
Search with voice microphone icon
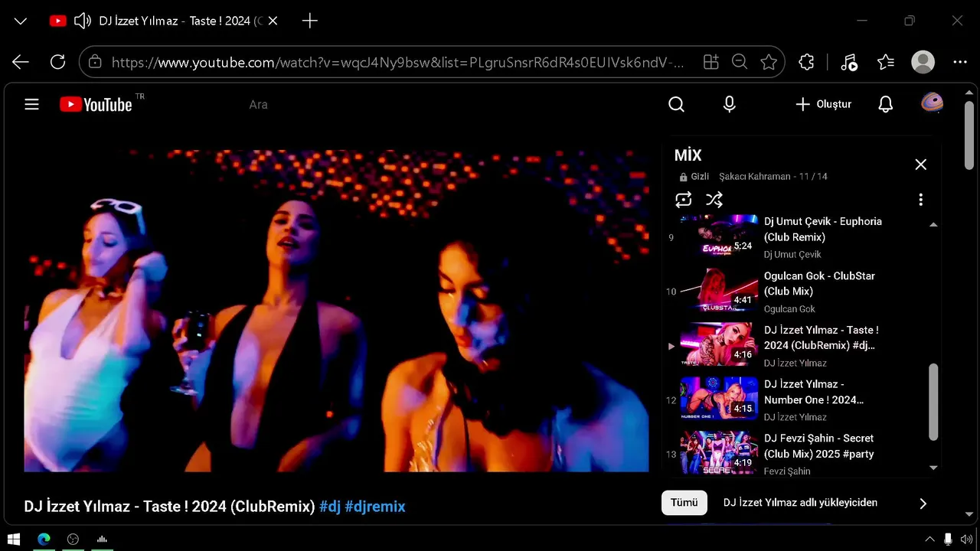(730, 104)
